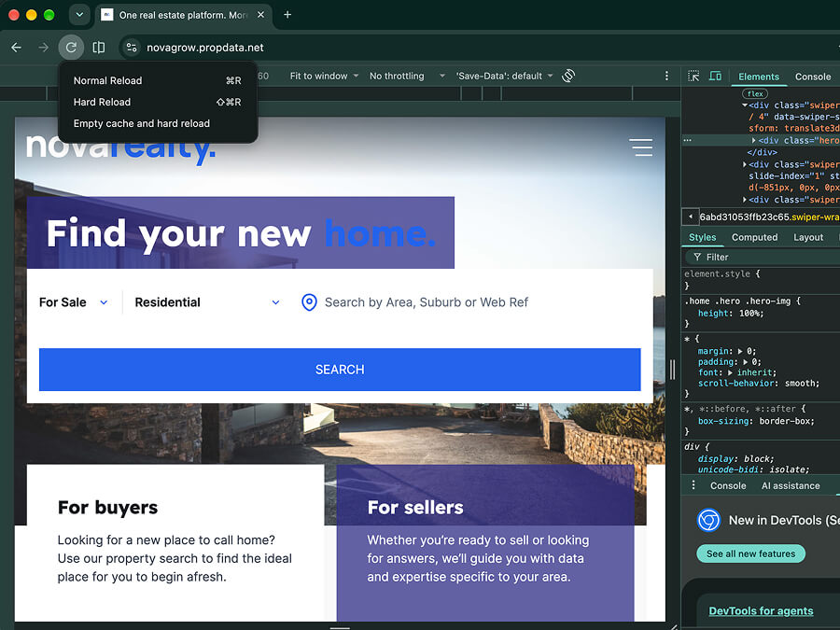Image resolution: width=840 pixels, height=630 pixels.
Task: Close the 'One real estate platform' tab
Action: [x=261, y=15]
